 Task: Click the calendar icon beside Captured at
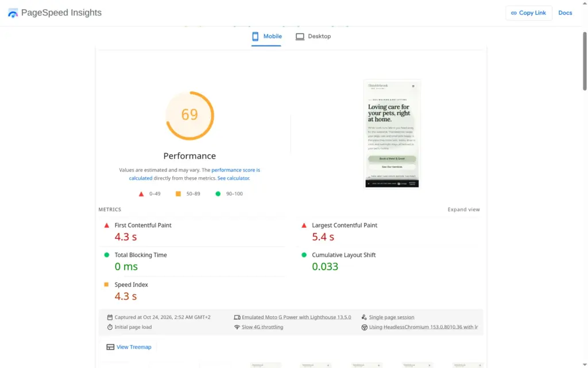(x=110, y=317)
